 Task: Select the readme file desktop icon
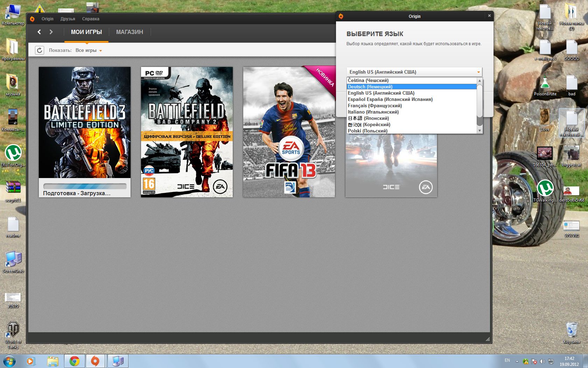13,227
